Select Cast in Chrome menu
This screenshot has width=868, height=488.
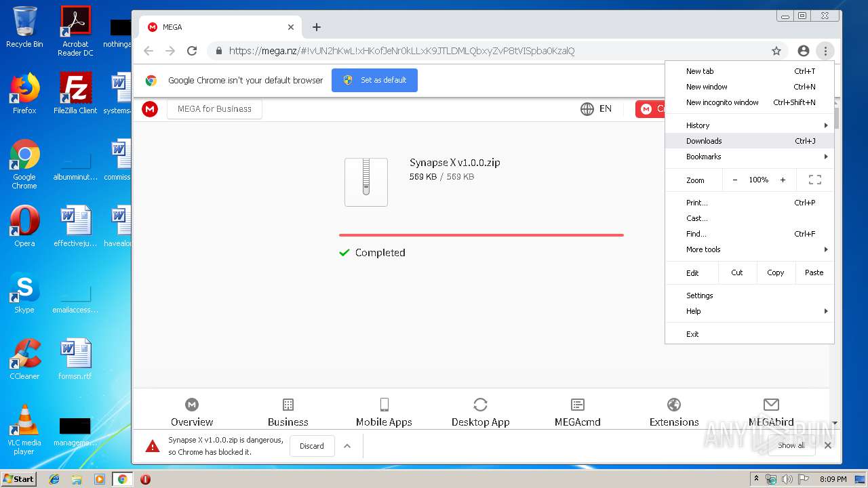pos(749,218)
